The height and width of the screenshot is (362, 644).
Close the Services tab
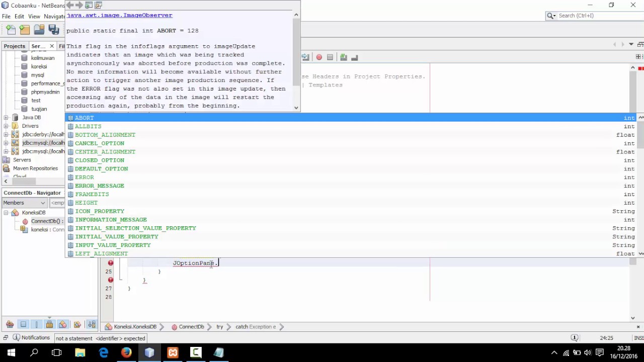[52, 46]
